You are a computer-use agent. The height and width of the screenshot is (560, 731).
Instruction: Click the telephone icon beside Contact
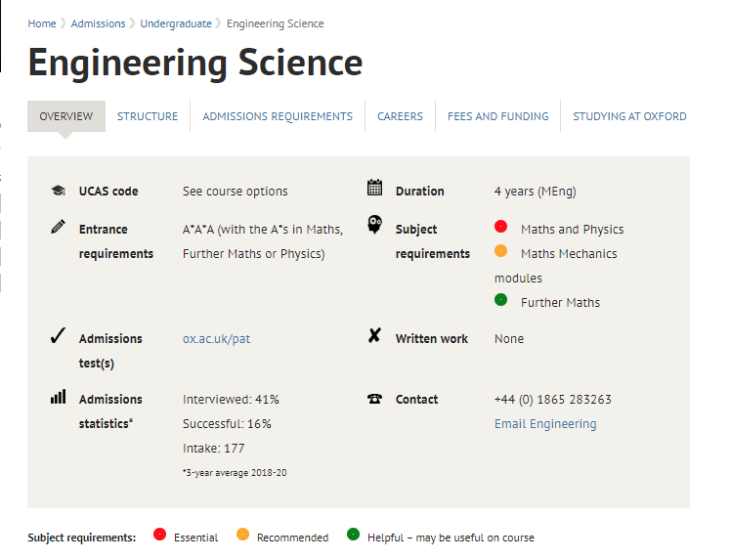[374, 399]
